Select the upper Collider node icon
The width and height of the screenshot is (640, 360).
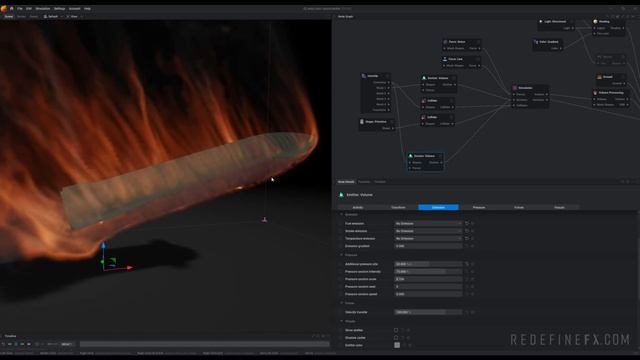[424, 100]
